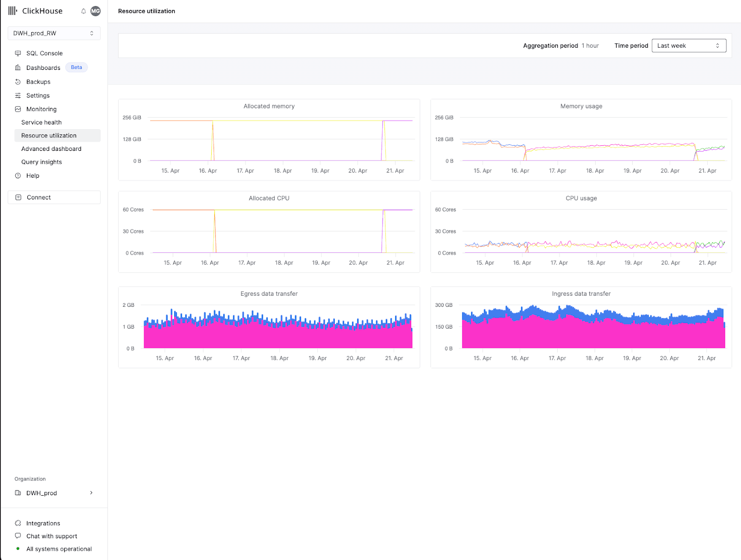
Task: Open the Time period dropdown
Action: [689, 46]
